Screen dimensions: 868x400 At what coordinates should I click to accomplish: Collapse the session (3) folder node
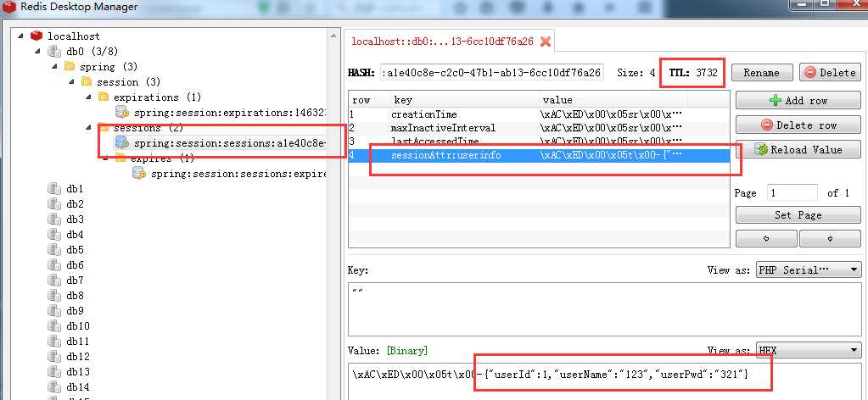[72, 82]
